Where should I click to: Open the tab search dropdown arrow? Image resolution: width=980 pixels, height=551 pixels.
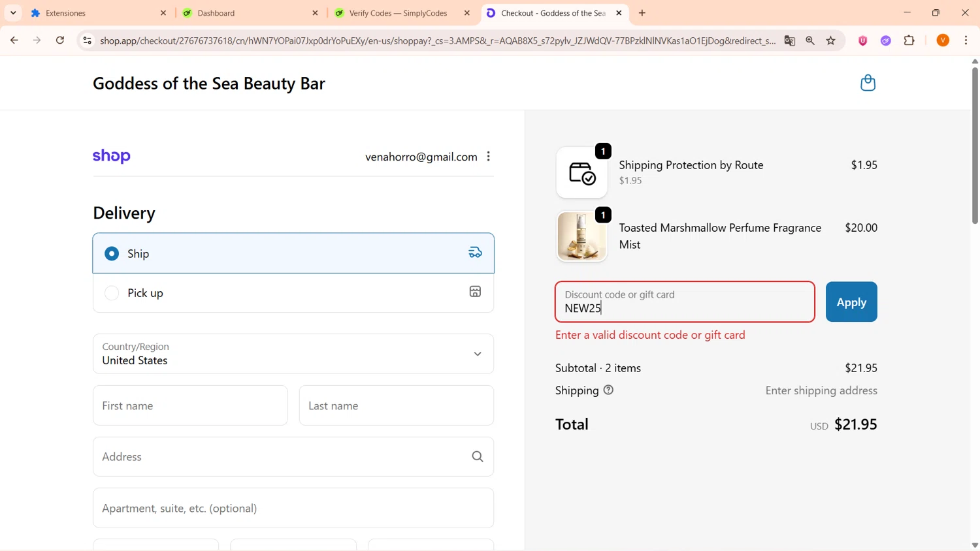(13, 13)
